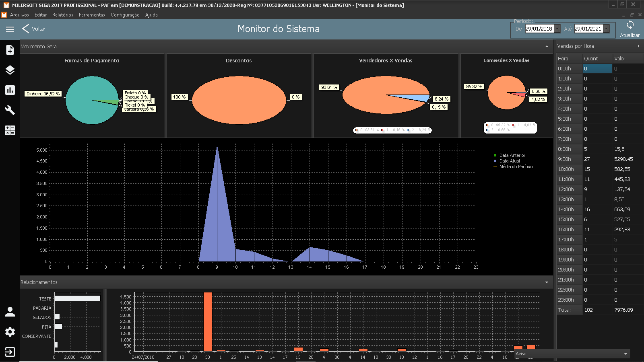Viewport: 644px width, 362px height.
Task: Go back with the Voltar button
Action: tap(34, 29)
